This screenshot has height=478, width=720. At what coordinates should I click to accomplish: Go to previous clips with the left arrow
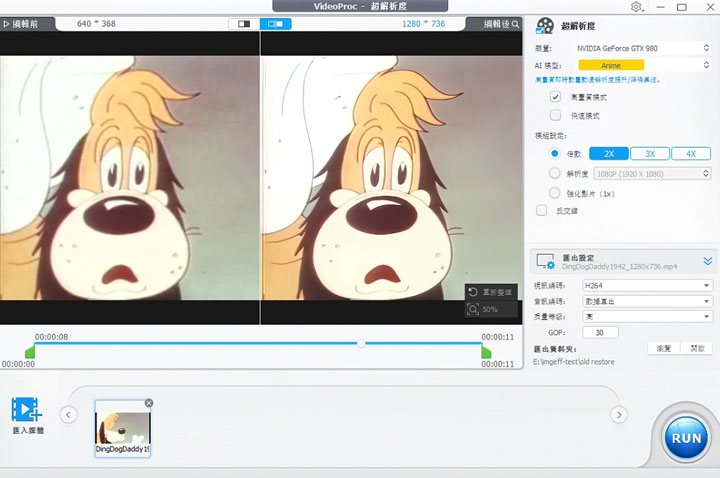point(68,415)
